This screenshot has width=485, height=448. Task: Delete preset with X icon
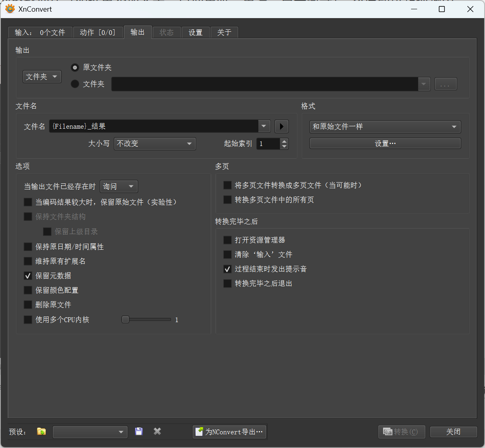(158, 432)
